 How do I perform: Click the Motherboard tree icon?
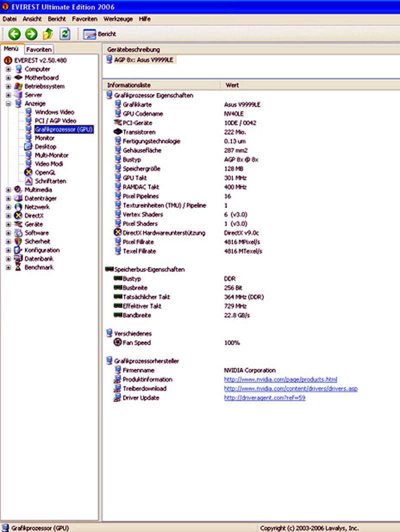coord(18,77)
